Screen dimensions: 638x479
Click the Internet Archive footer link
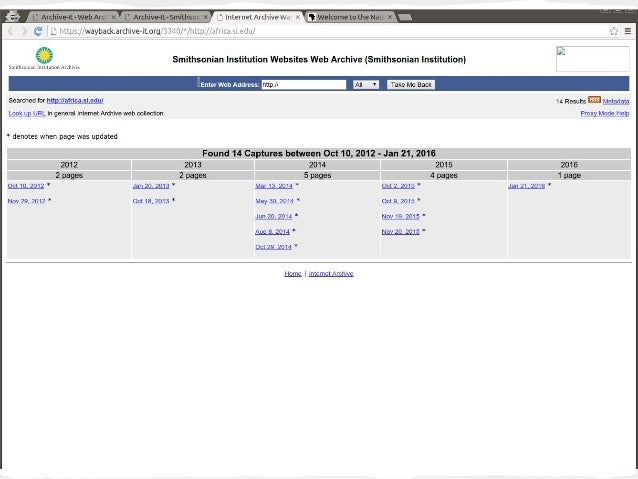tap(331, 273)
